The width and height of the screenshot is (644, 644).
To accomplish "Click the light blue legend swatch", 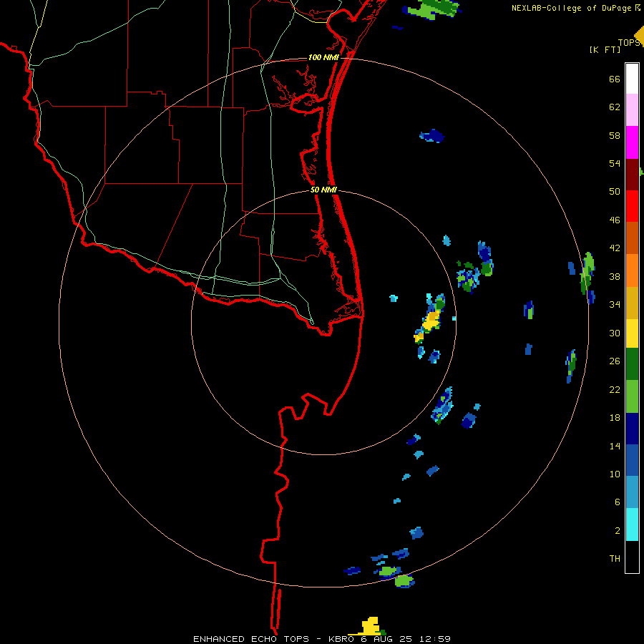I will pyautogui.click(x=632, y=492).
